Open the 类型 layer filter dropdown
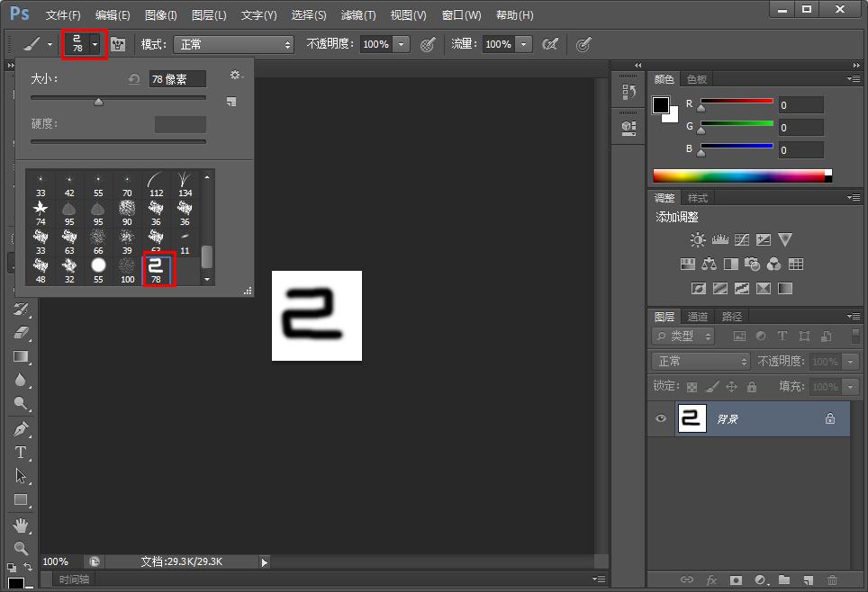Viewport: 868px width, 592px height. pos(683,336)
